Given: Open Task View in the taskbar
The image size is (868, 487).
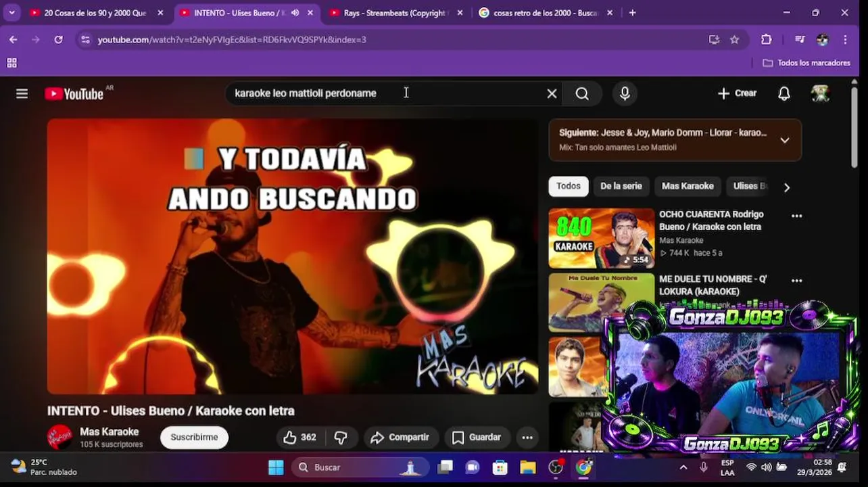Looking at the screenshot, I should click(445, 467).
